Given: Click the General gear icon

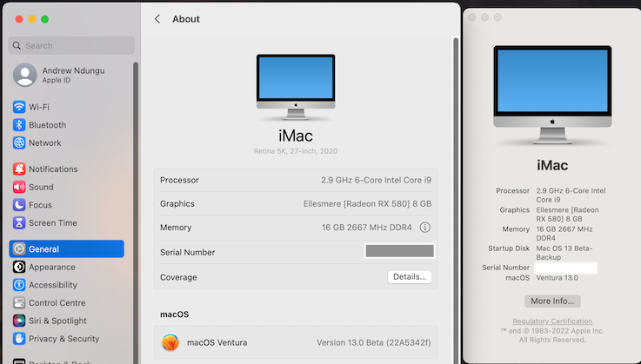Looking at the screenshot, I should click(19, 248).
